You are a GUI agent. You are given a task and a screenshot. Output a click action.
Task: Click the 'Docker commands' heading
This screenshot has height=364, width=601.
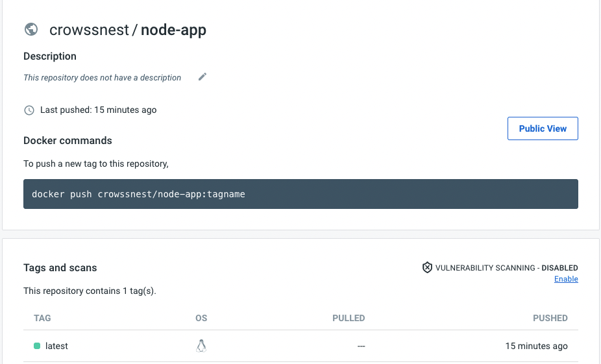pos(67,141)
